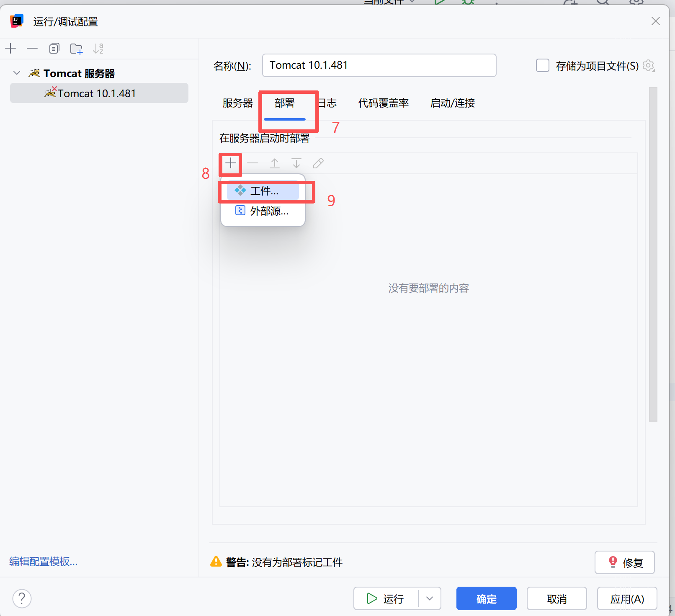Screen dimensions: 675x616
Task: Expand the 运行 button dropdown arrow
Action: point(430,598)
